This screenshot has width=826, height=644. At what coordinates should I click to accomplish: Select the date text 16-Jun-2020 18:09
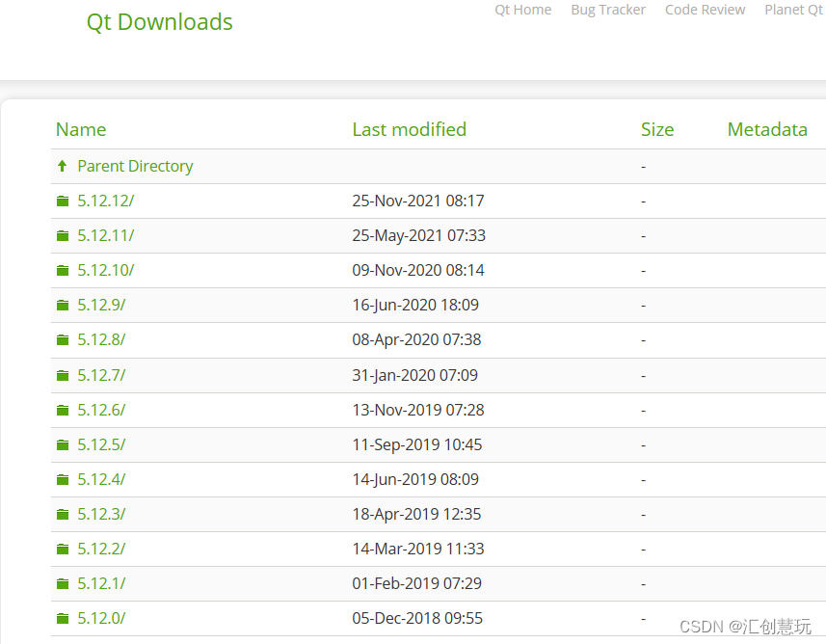415,306
